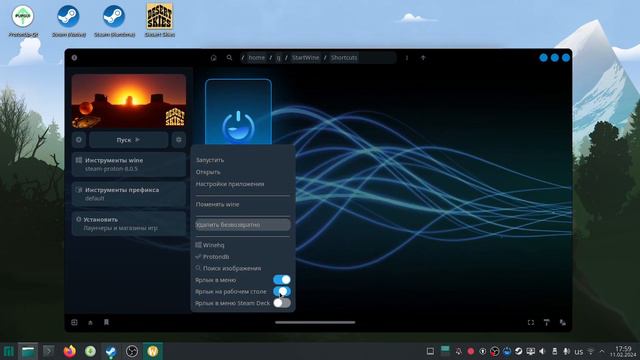Go to StartWine path segment
640x360 pixels.
point(305,58)
